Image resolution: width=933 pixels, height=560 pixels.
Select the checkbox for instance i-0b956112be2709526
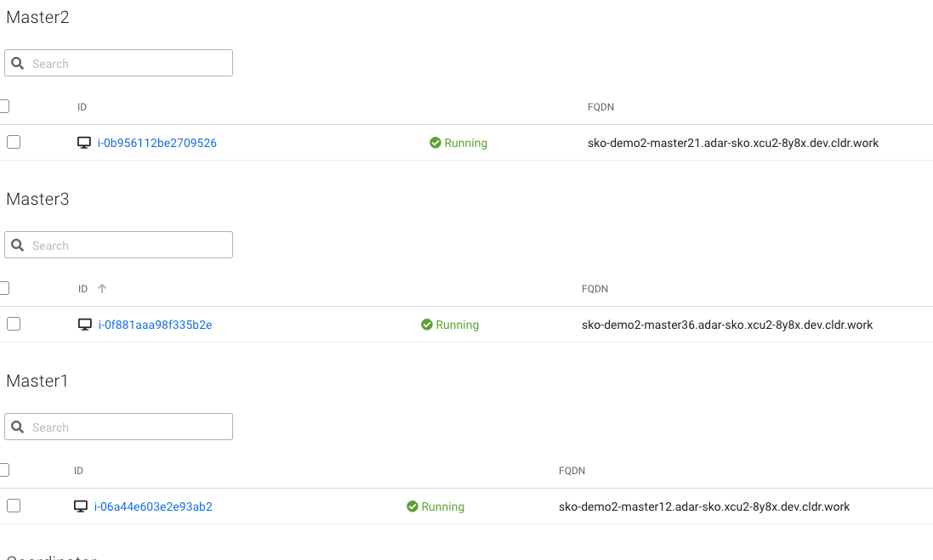tap(14, 143)
